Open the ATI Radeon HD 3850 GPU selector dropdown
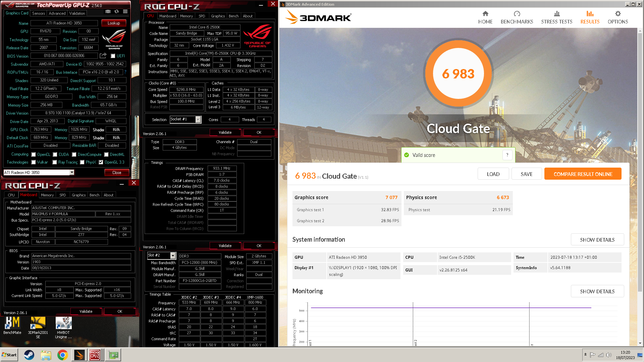The width and height of the screenshot is (644, 362). pos(72,172)
